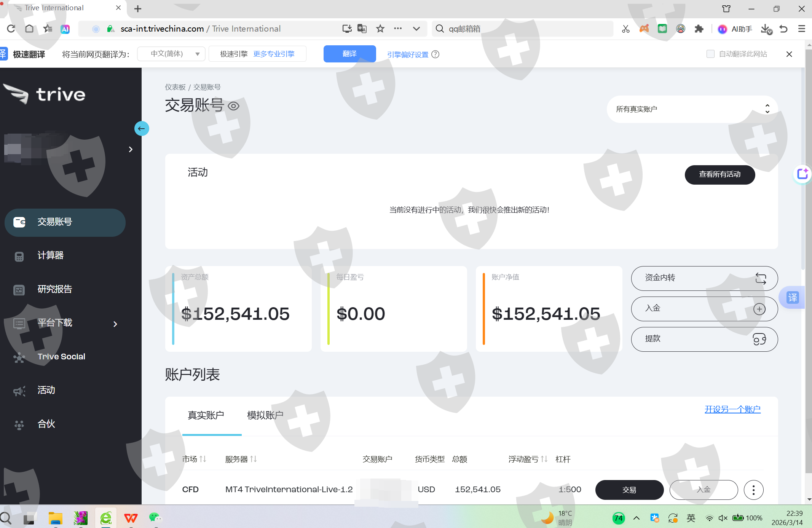Bookmark page with star icon
The width and height of the screenshot is (812, 528).
(x=380, y=29)
